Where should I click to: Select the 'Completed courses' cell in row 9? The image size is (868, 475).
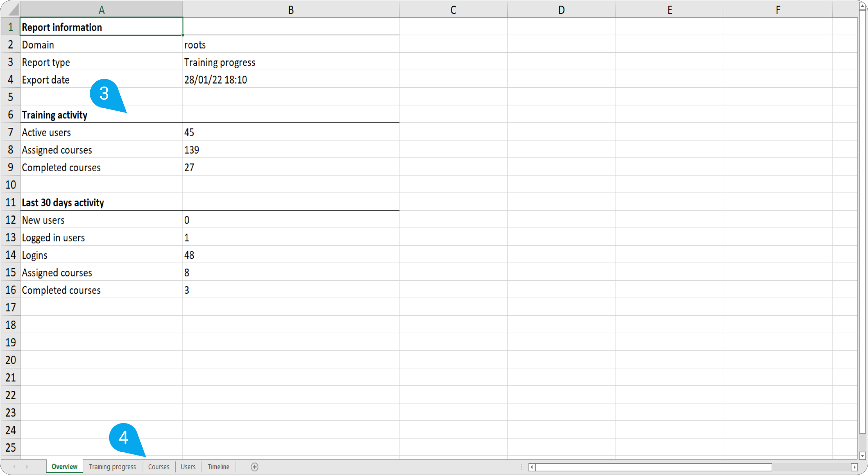(102, 167)
